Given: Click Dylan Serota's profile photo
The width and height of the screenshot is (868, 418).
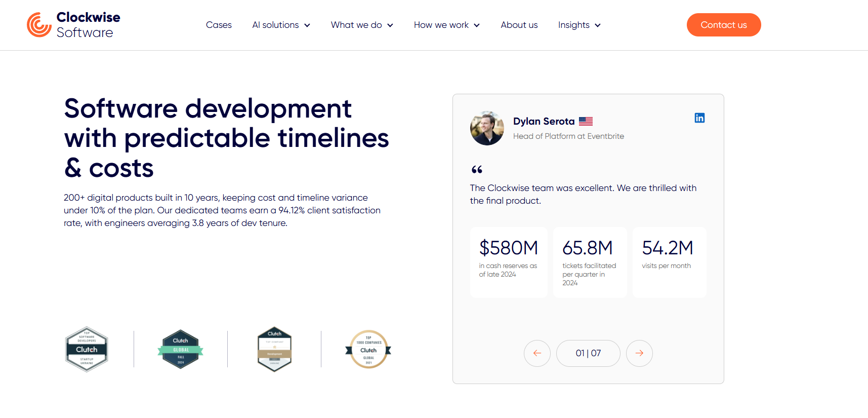Looking at the screenshot, I should (x=487, y=128).
